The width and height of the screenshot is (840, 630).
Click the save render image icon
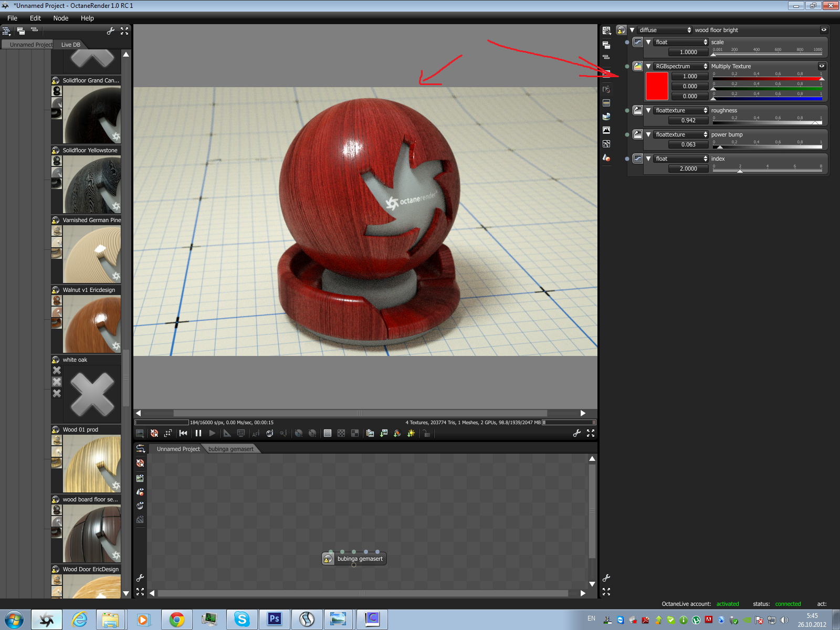coord(384,433)
